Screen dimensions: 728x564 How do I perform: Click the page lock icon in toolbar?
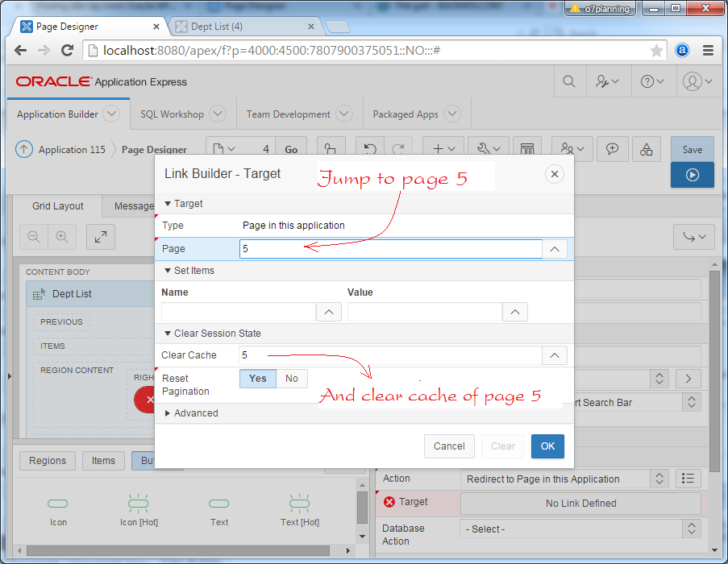click(331, 148)
